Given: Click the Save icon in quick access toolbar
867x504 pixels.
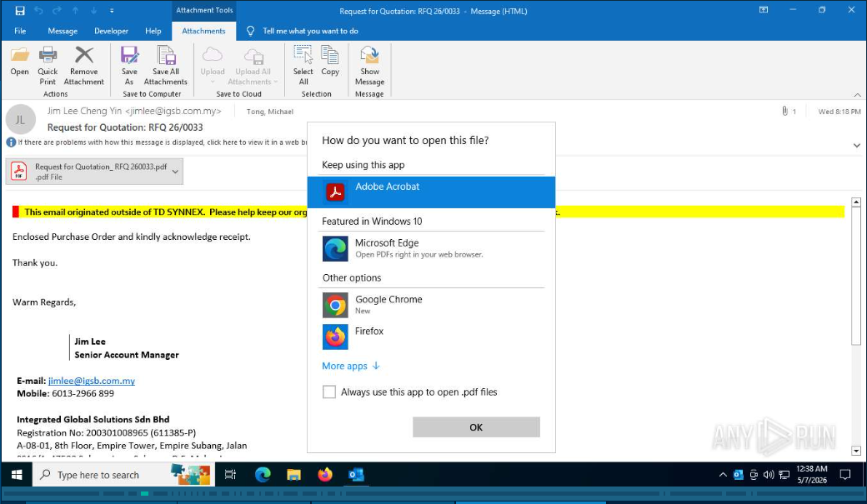Looking at the screenshot, I should coord(20,11).
